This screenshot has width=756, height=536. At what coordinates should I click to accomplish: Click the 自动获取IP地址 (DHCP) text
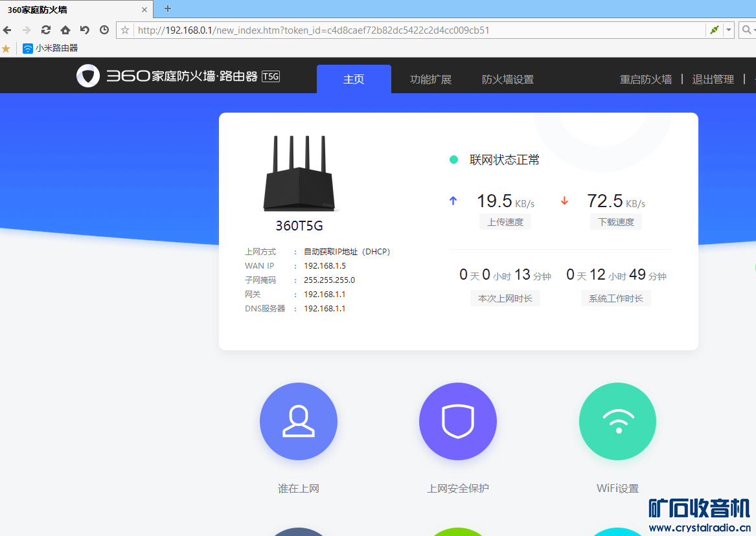point(347,252)
